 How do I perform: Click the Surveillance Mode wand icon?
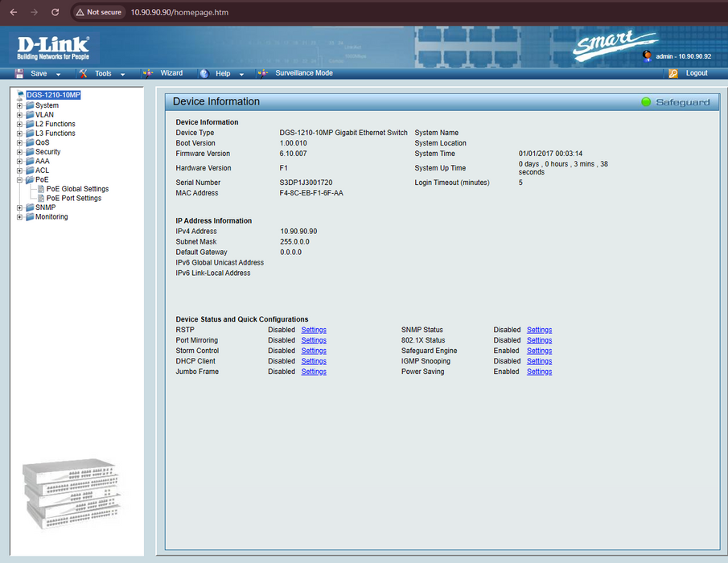263,73
